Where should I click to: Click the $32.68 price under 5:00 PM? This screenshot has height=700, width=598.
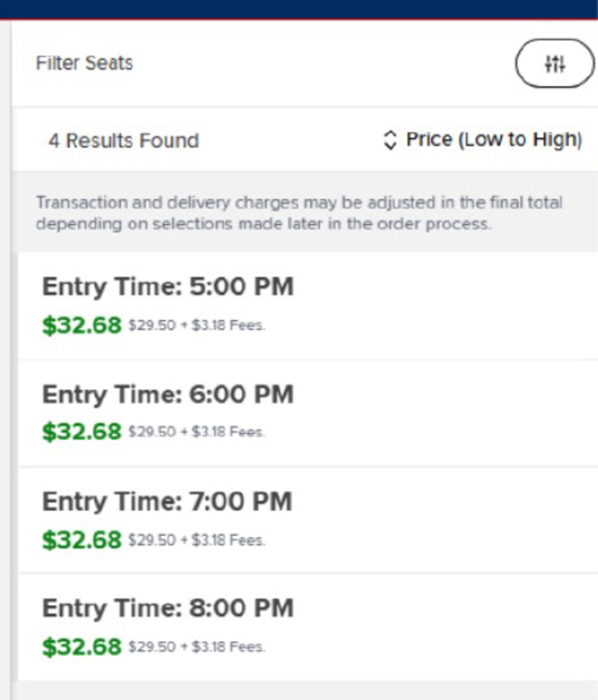pyautogui.click(x=81, y=325)
